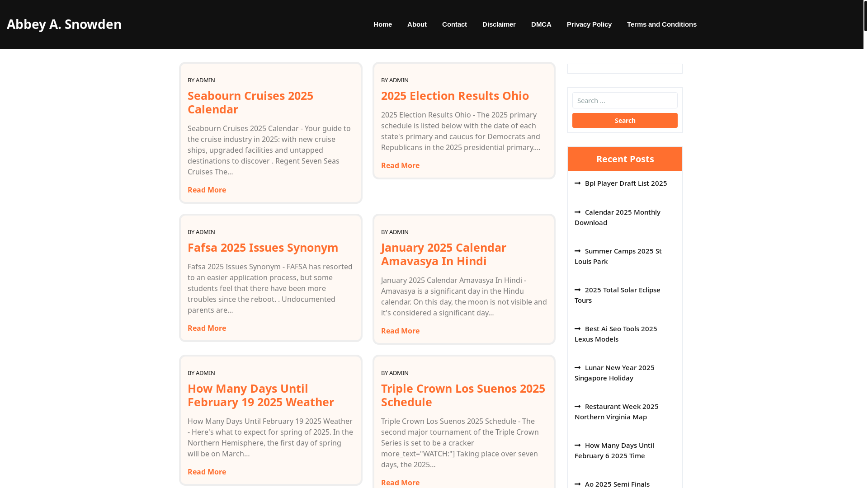Open Terms and Conditions page
The width and height of the screenshot is (868, 488).
tap(661, 24)
